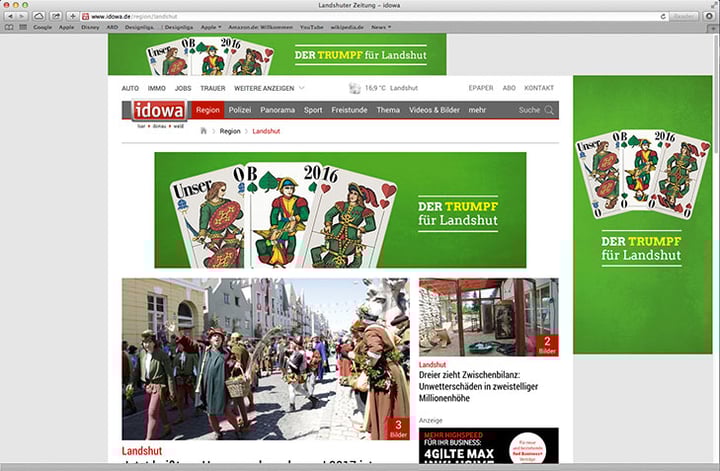
Task: Reload the page with refresh icon
Action: click(663, 17)
